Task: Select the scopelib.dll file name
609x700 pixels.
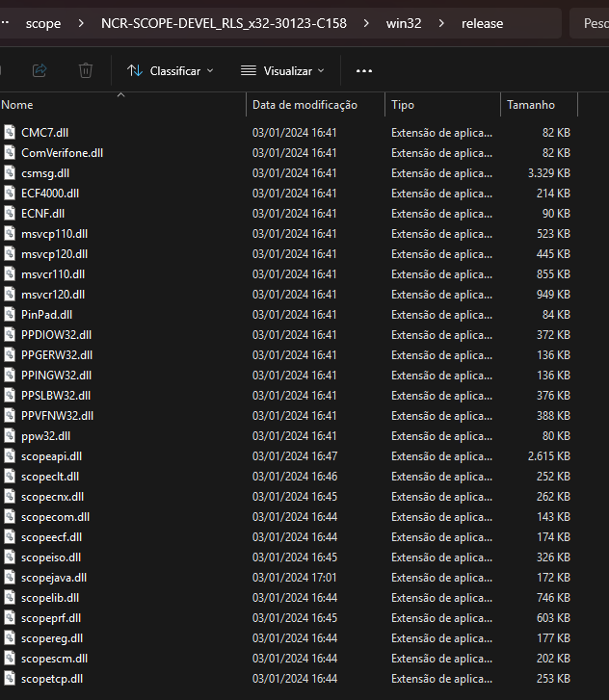Action: point(50,598)
